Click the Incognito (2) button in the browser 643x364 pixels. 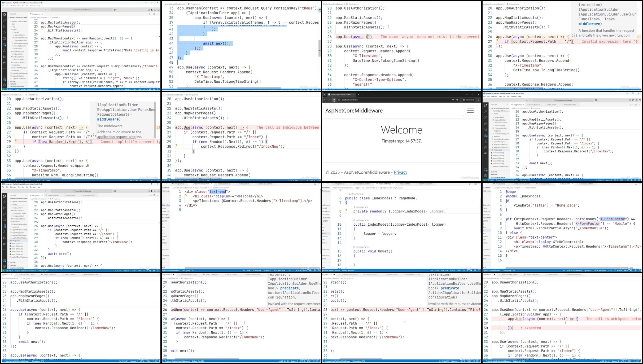[469, 100]
